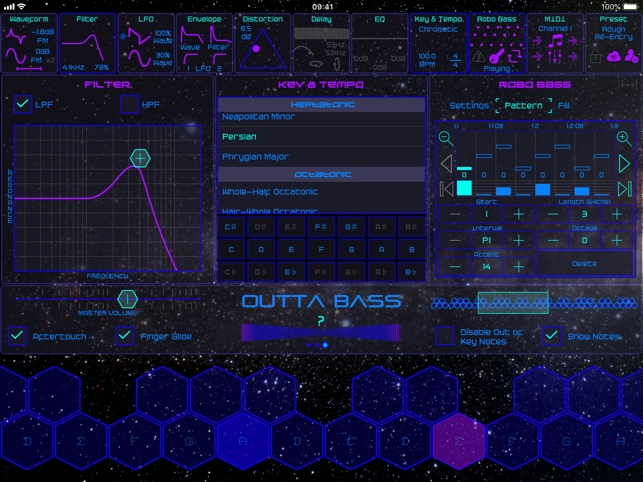Choose the G natural root key button
Screen dimensions: 643x482
coord(351,249)
